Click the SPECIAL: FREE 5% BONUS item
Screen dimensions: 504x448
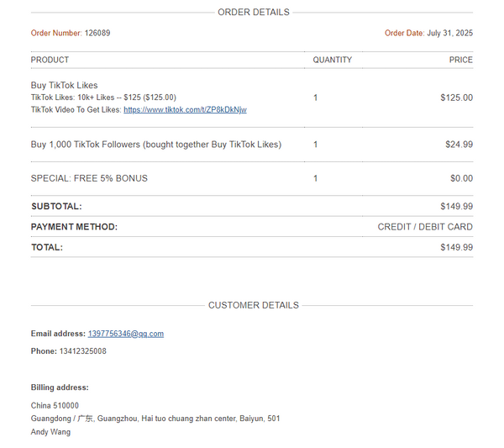tap(89, 178)
